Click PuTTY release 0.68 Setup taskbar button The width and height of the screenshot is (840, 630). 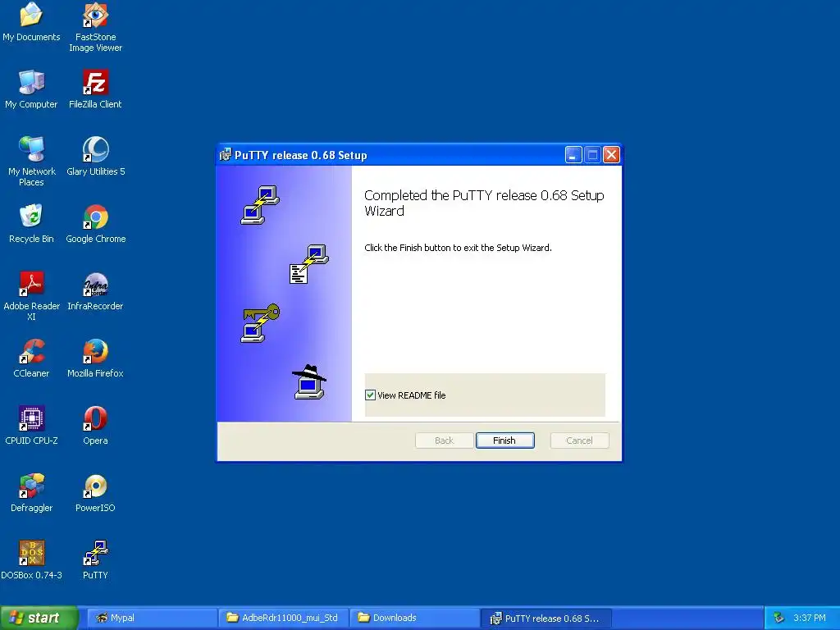coord(546,618)
